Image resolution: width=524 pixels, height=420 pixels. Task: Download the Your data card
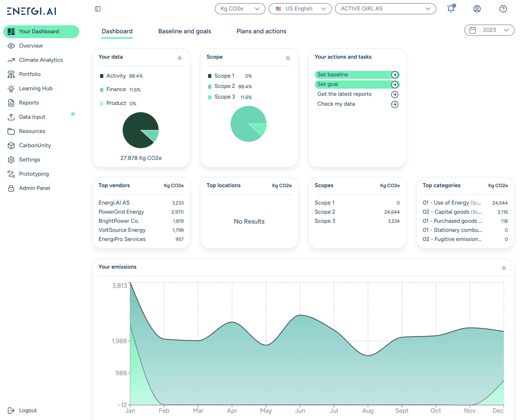(x=180, y=57)
